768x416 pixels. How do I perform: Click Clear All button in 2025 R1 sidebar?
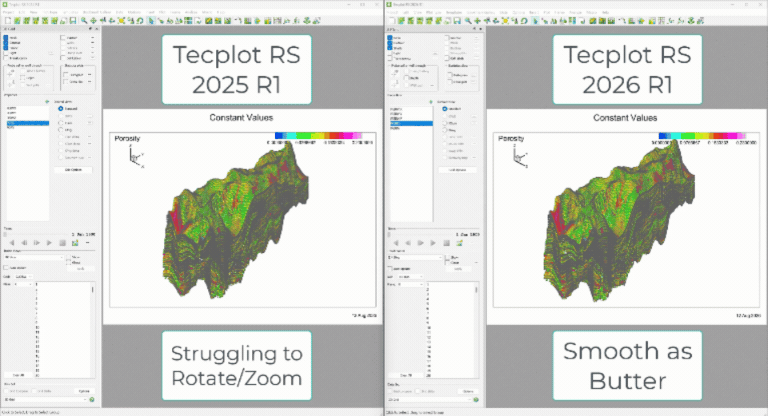coord(18,375)
